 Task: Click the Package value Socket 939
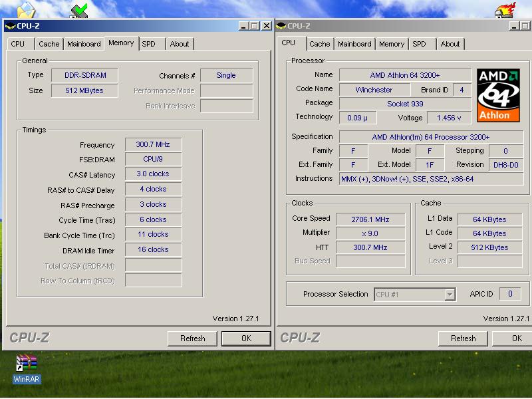[405, 104]
